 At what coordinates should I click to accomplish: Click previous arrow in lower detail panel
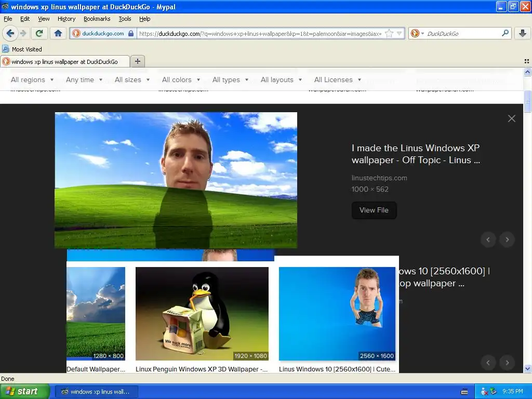(x=488, y=362)
